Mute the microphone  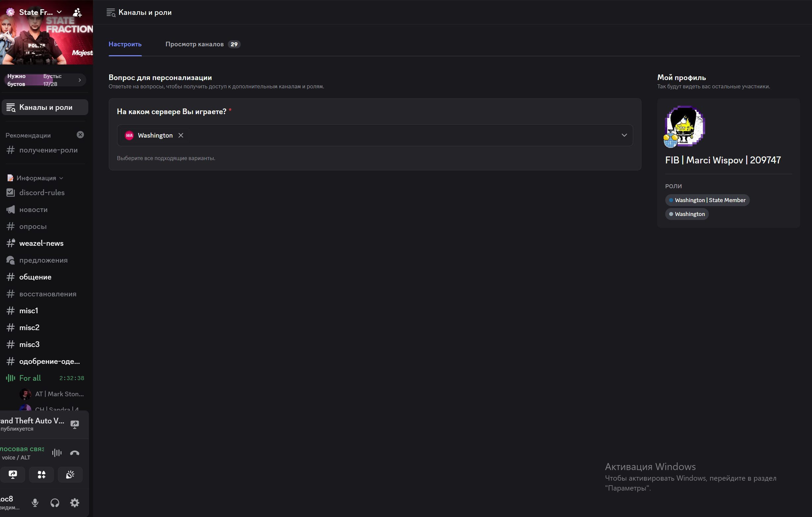pos(35,503)
